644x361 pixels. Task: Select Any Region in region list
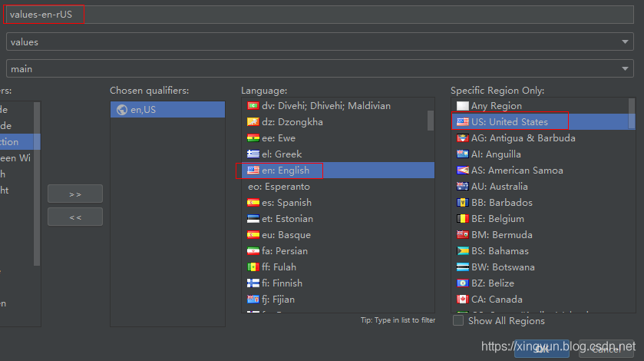click(x=496, y=106)
